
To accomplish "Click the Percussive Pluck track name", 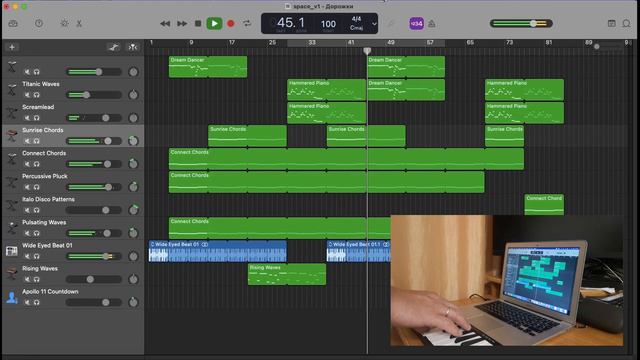I will 45,176.
